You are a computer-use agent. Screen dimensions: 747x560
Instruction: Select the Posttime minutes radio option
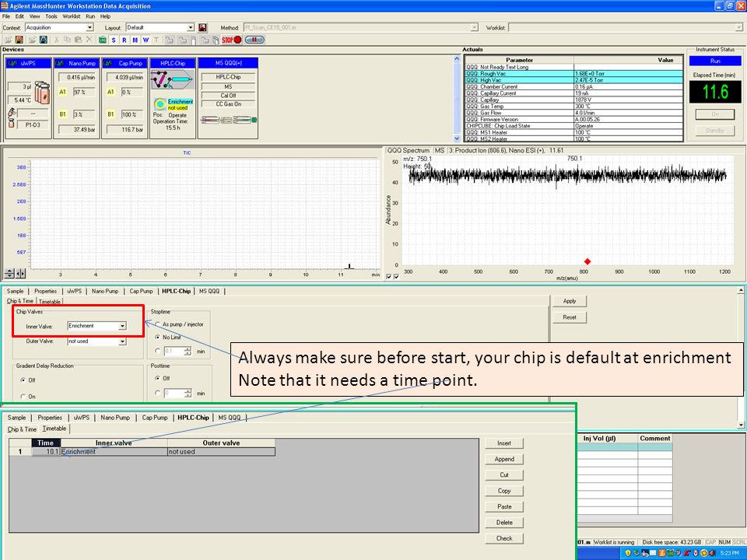click(158, 393)
